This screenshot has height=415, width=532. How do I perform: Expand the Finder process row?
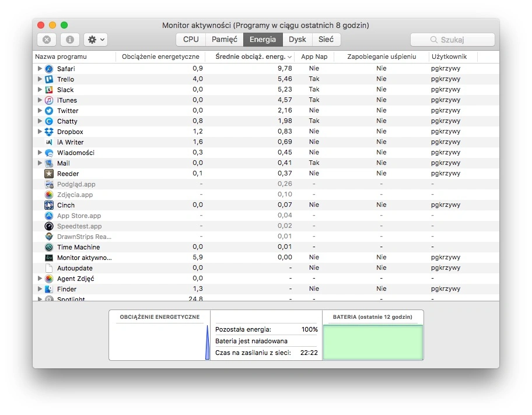(x=39, y=289)
